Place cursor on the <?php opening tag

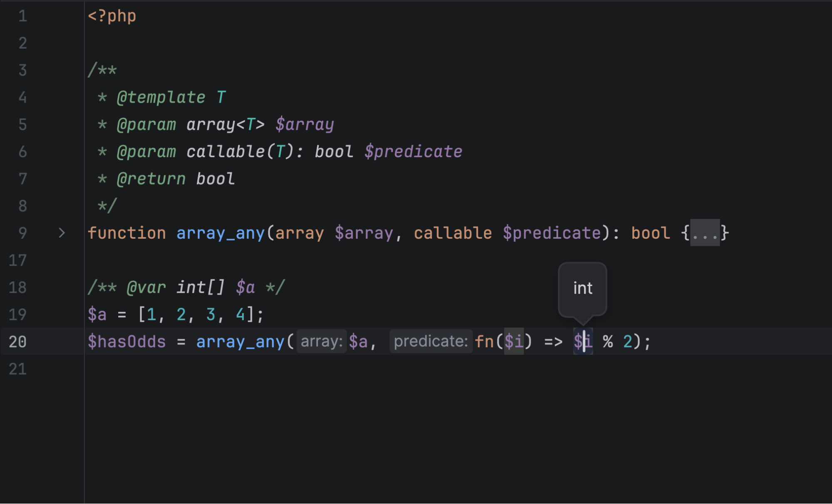coord(112,16)
